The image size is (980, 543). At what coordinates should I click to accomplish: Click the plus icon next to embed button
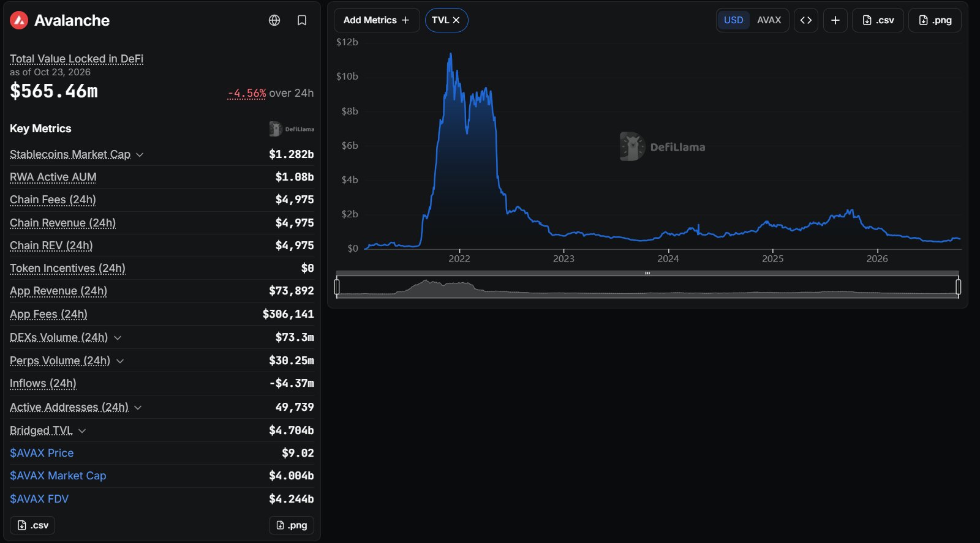click(835, 20)
